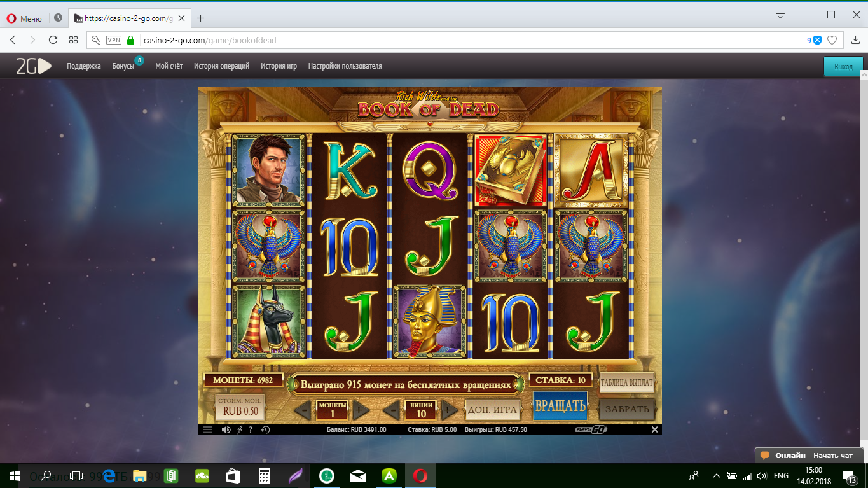Screen dimensions: 868x488
Task: Open taskbar volume icon
Action: 762,475
